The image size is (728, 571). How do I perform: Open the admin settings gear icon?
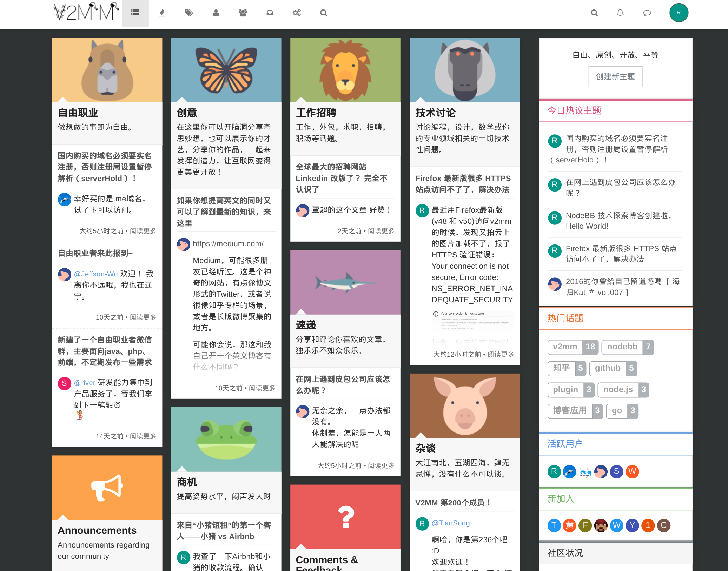point(297,13)
